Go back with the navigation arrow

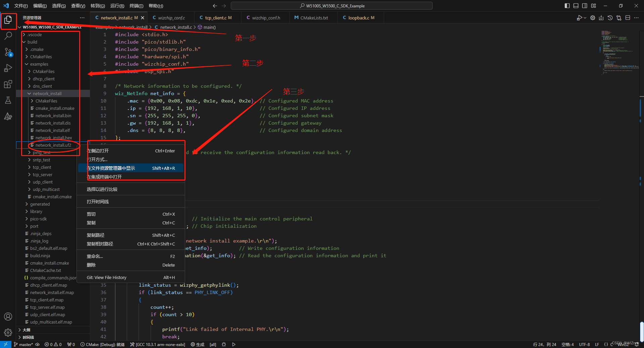click(x=215, y=6)
